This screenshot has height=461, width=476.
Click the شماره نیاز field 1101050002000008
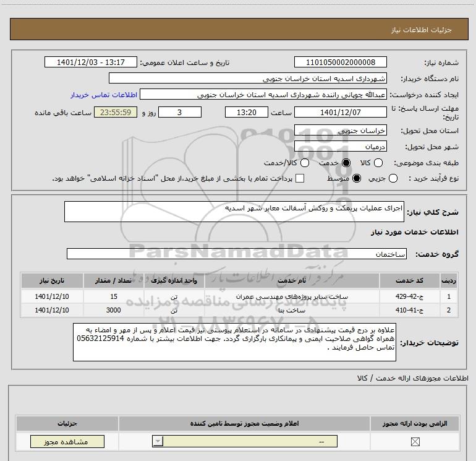click(x=340, y=62)
